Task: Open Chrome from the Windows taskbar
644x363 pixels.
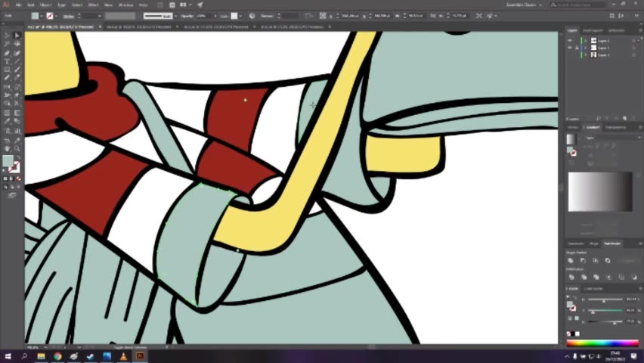Action: click(57, 356)
